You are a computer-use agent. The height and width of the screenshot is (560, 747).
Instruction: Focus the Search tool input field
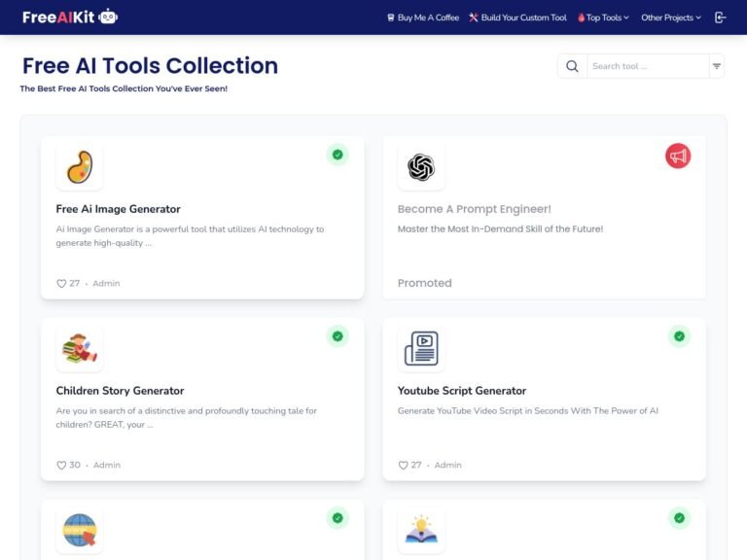647,66
